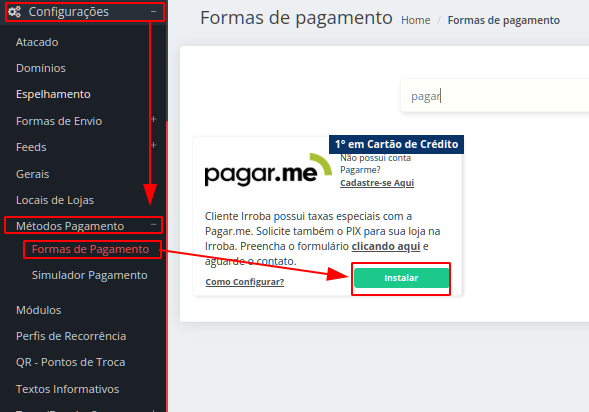Go to Home in the breadcrumb

pos(415,20)
